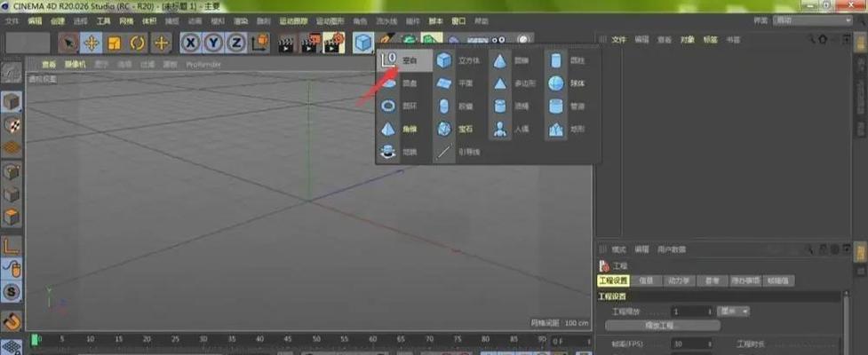Open the 创建 menu in menu bar
Screen dimensions: 868x355
[x=58, y=21]
